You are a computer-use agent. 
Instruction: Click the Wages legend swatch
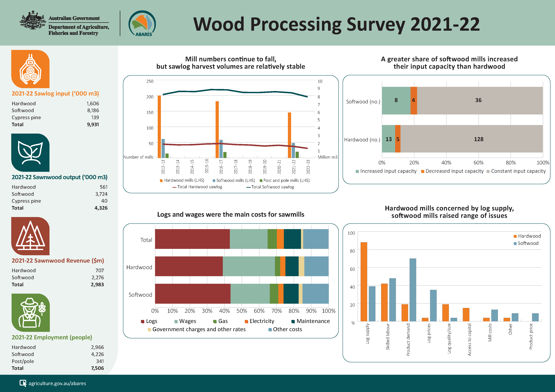176,322
